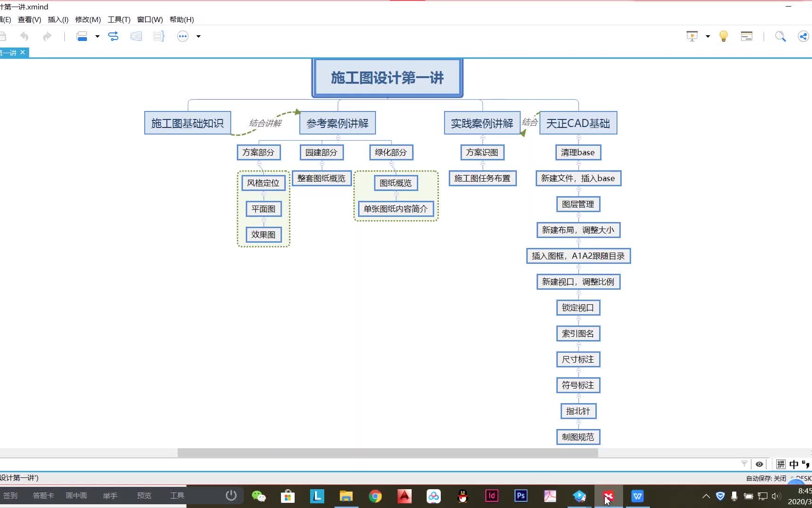Select the 图层管理 node
The width and height of the screenshot is (812, 508).
(x=578, y=204)
